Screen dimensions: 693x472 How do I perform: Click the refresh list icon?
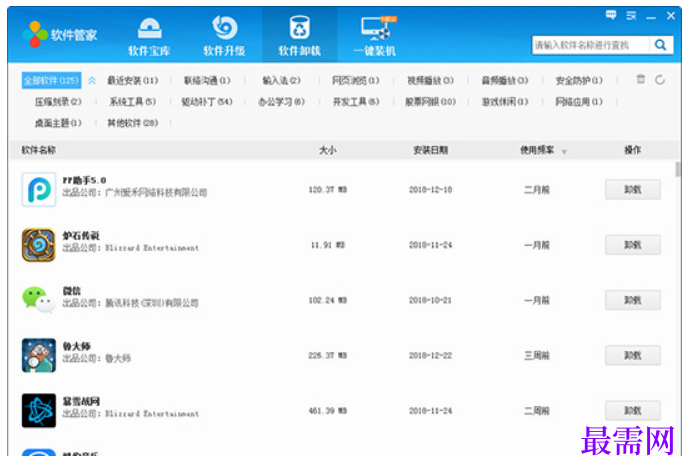660,80
